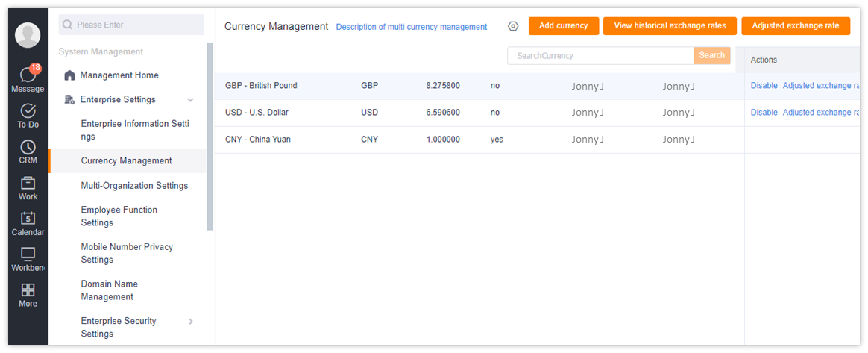The width and height of the screenshot is (868, 353).
Task: Click the hexagon settings icon beside Add currency
Action: (x=513, y=26)
